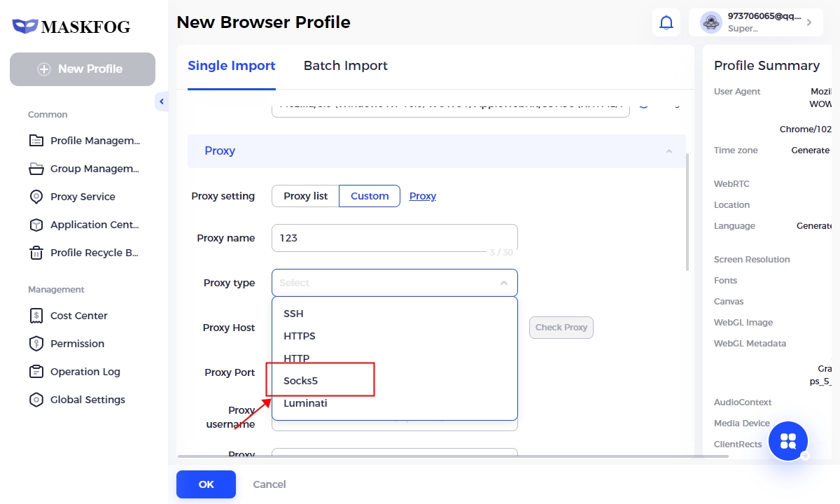Viewport: 840px width, 504px height.
Task: Click the OK button
Action: pos(206,484)
